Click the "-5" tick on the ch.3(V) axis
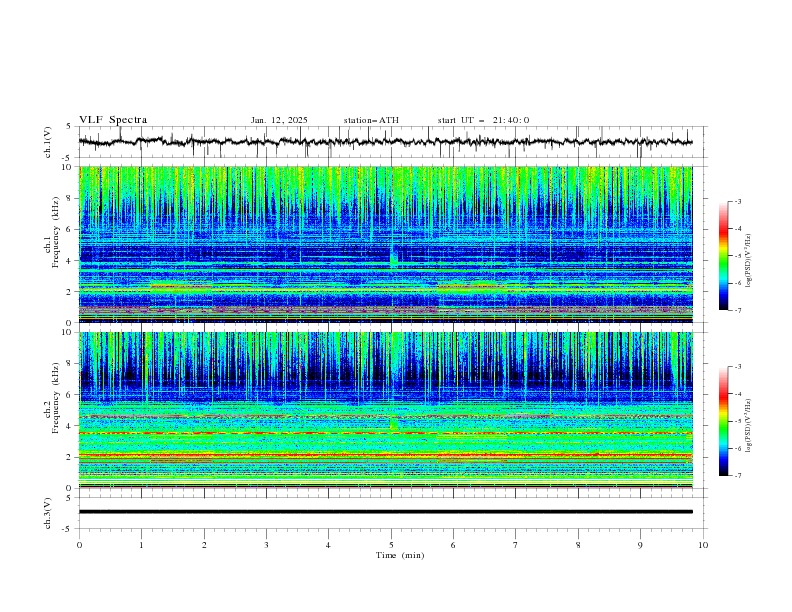This screenshot has height=612, width=792. click(x=67, y=529)
